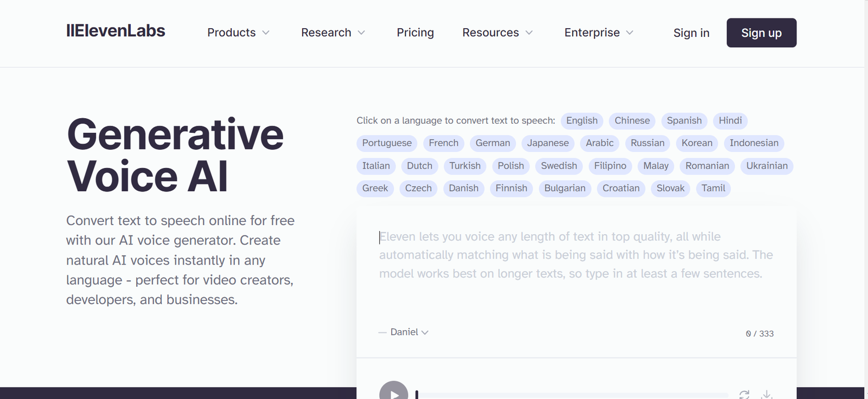Expand the Products menu
This screenshot has height=399, width=868.
tap(238, 33)
